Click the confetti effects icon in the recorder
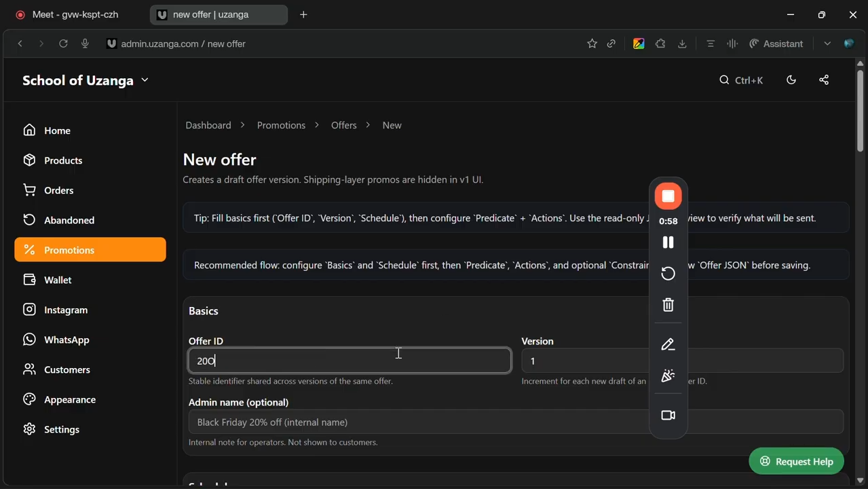This screenshot has width=868, height=489. (x=668, y=376)
